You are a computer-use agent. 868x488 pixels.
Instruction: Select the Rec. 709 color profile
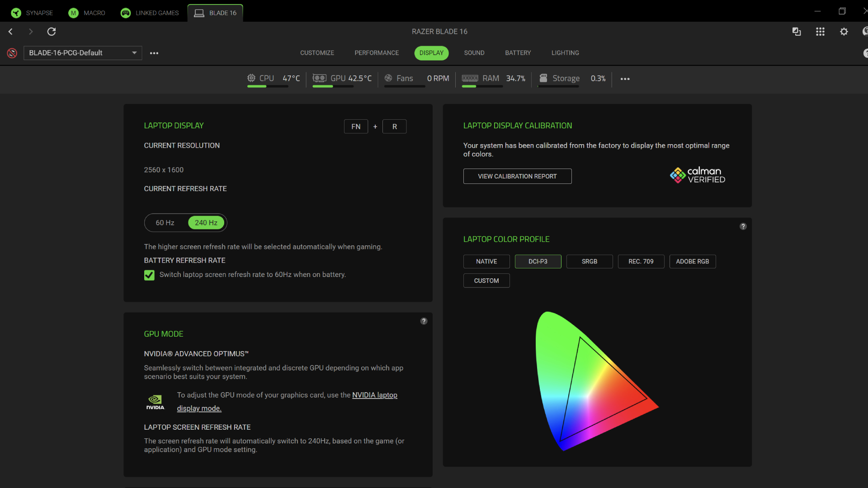pos(641,262)
